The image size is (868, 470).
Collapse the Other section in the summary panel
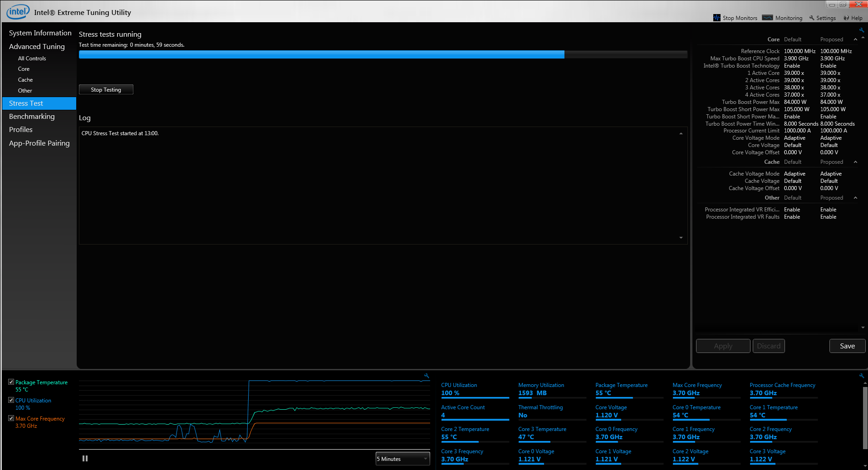click(855, 198)
